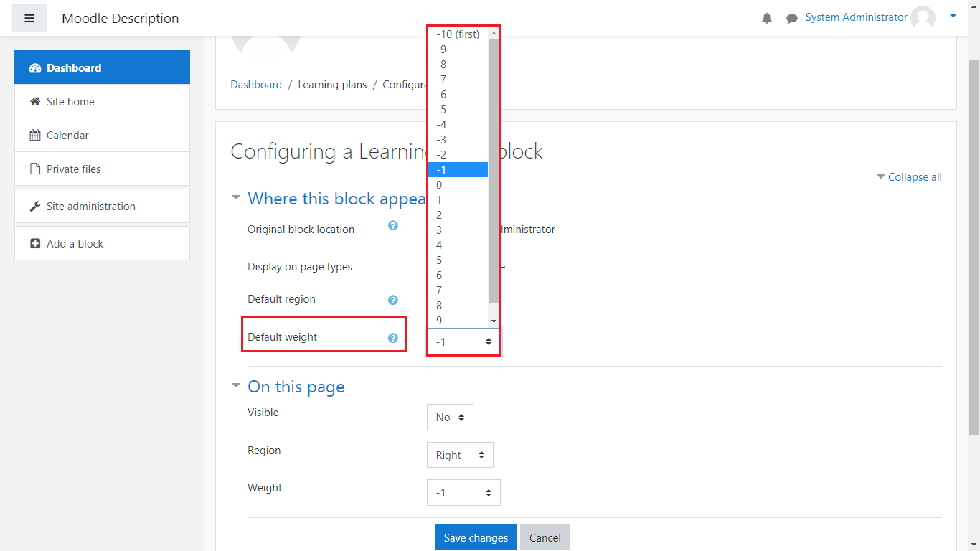Click help icon beside Default region
The height and width of the screenshot is (551, 980).
click(393, 300)
